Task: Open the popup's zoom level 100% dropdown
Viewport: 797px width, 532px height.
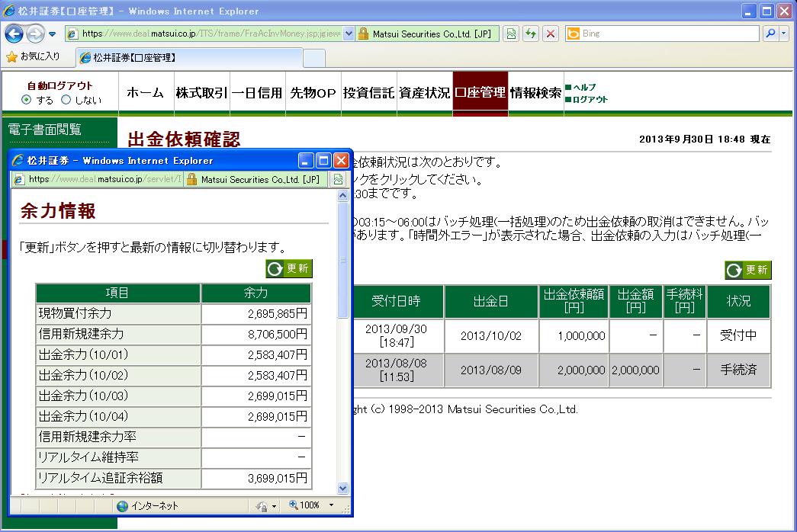Action: click(x=331, y=505)
